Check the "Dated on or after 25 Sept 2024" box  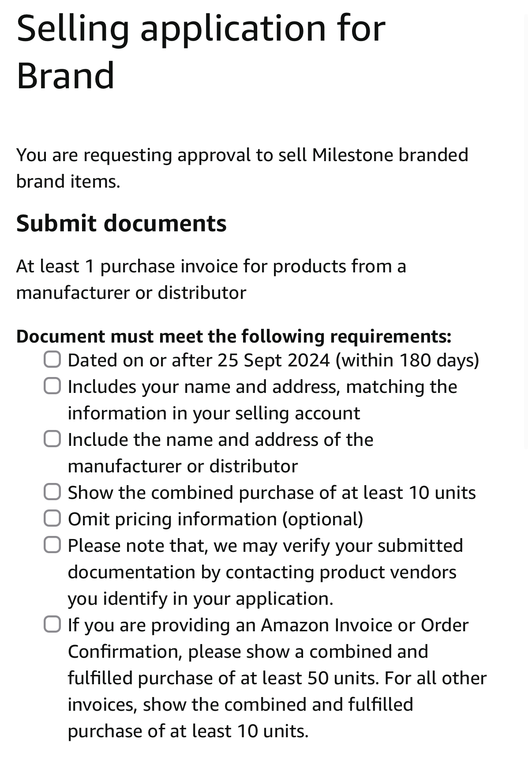pos(52,359)
